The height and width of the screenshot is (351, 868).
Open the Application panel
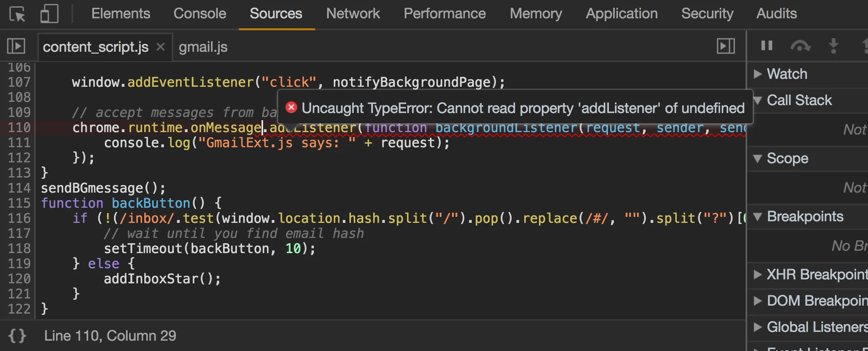coord(622,14)
